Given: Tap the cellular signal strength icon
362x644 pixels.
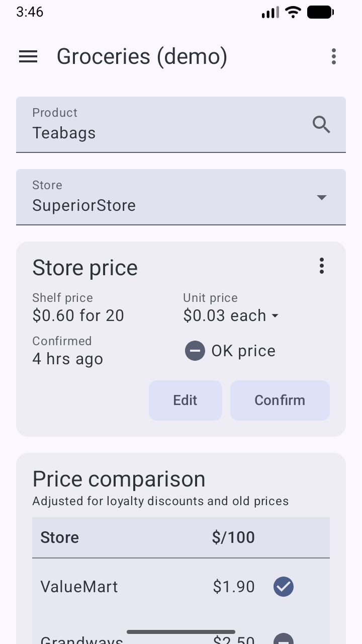Looking at the screenshot, I should (x=270, y=12).
